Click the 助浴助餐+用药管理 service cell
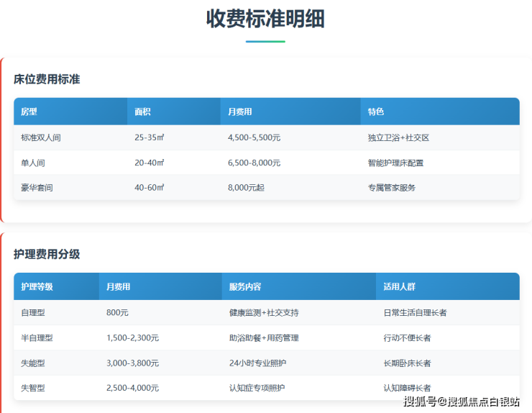Image resolution: width=532 pixels, height=413 pixels. pyautogui.click(x=263, y=337)
